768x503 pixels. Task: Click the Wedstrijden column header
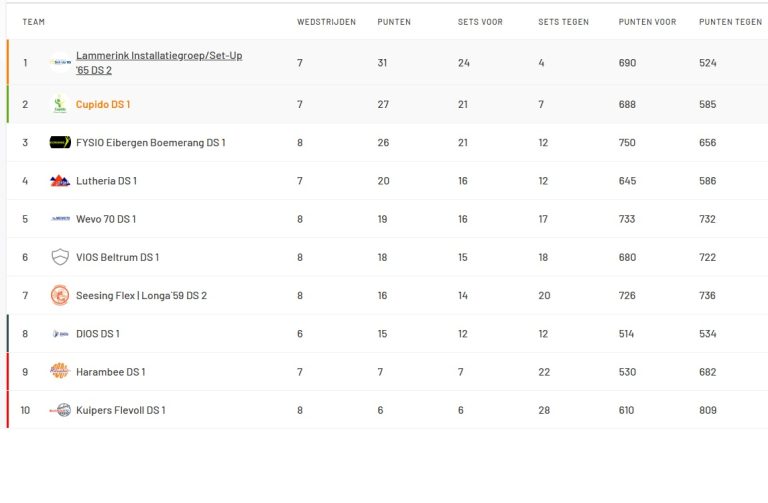pyautogui.click(x=326, y=22)
